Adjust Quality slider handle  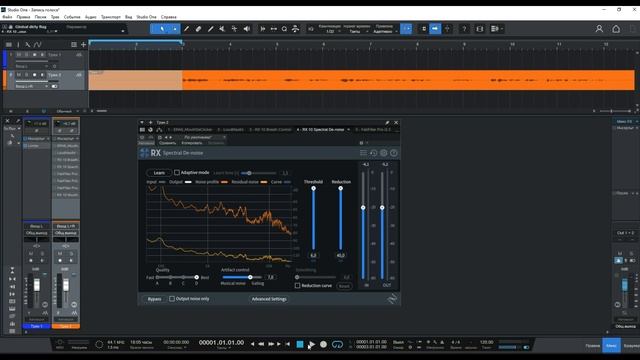click(x=197, y=277)
